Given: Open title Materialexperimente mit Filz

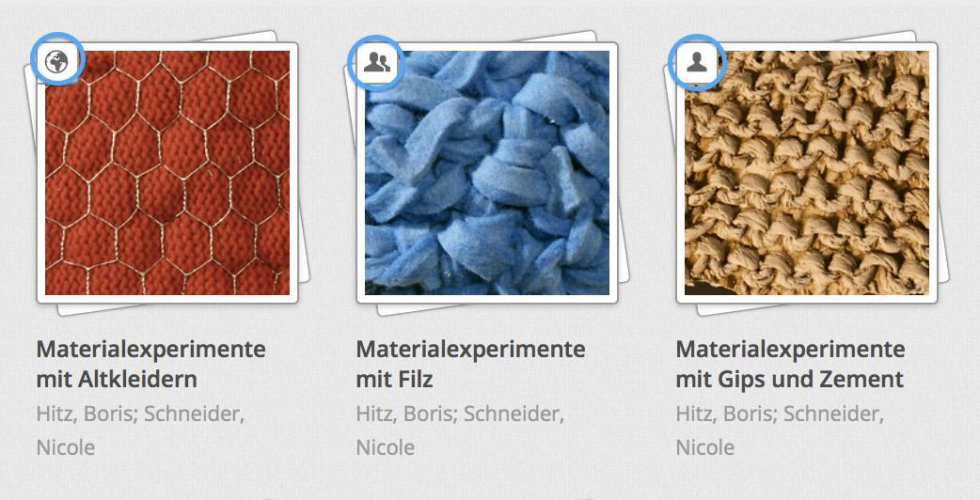Looking at the screenshot, I should [x=470, y=364].
